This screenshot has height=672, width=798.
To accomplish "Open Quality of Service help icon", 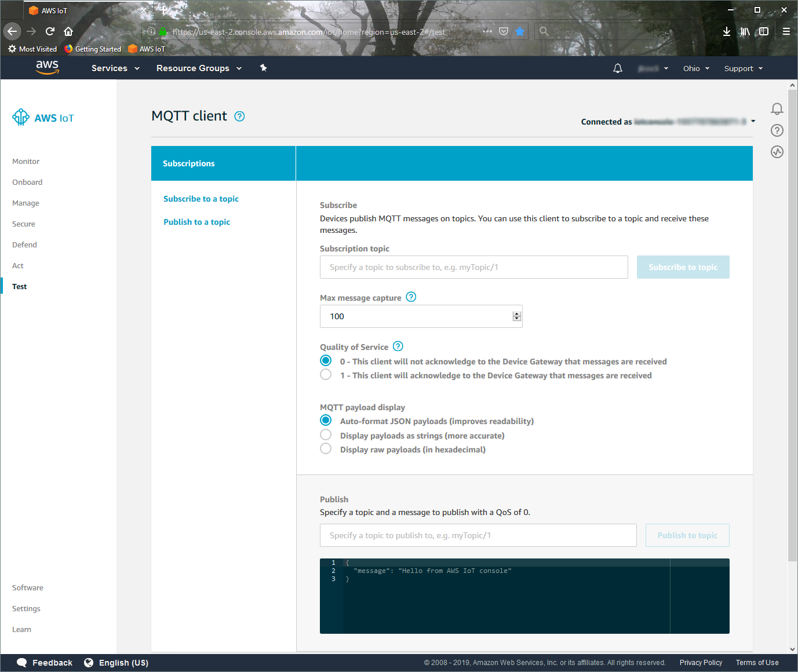I will tap(398, 346).
